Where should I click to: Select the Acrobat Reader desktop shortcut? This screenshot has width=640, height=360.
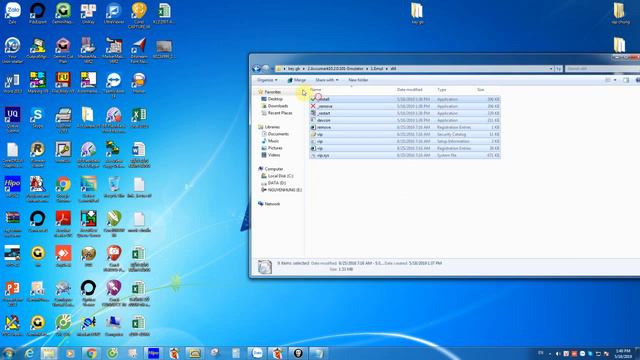(x=63, y=223)
